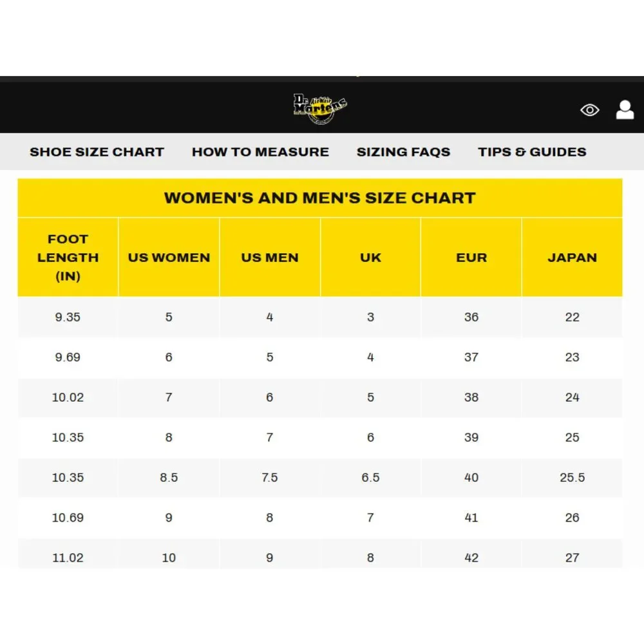Select EUR size 40
Image resolution: width=644 pixels, height=644 pixels.
[471, 478]
